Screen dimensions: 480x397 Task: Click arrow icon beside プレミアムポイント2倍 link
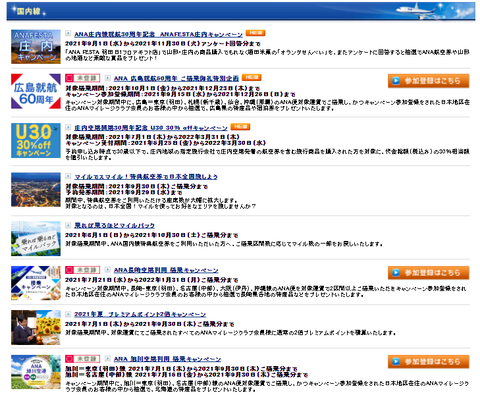(x=68, y=314)
